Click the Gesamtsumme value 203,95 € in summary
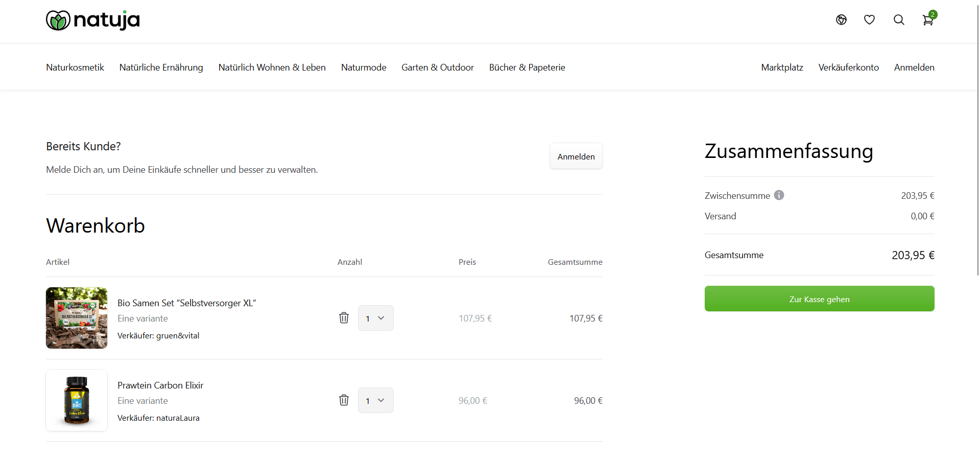 coord(913,255)
